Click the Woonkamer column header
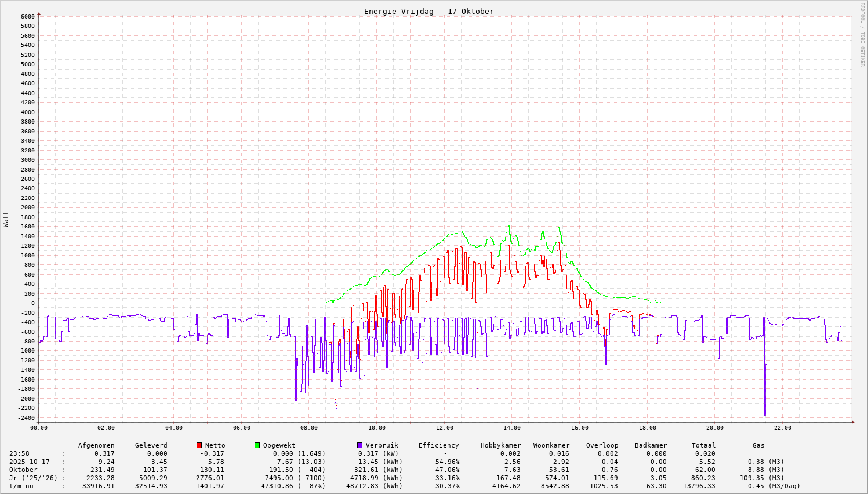 click(x=551, y=445)
